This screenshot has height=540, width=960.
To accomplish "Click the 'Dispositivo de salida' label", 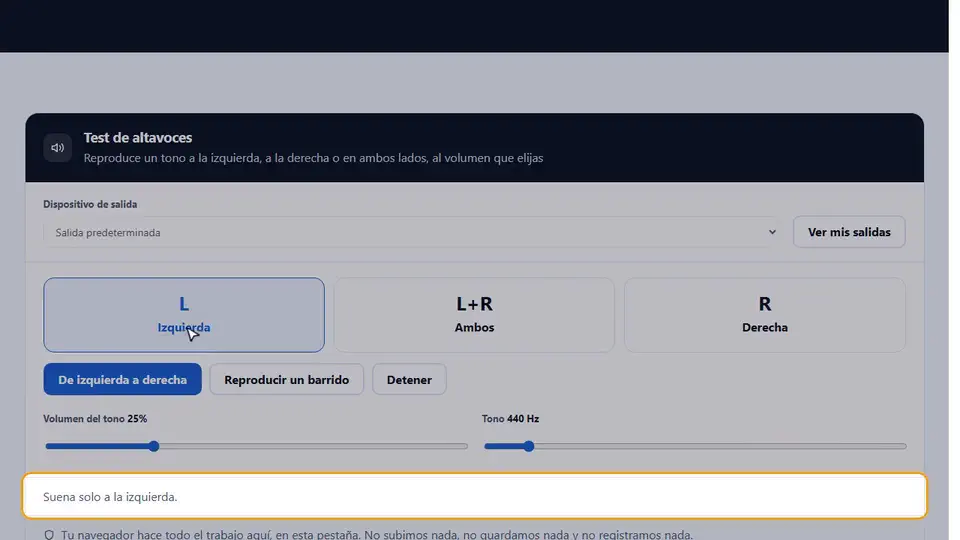I will 90,204.
